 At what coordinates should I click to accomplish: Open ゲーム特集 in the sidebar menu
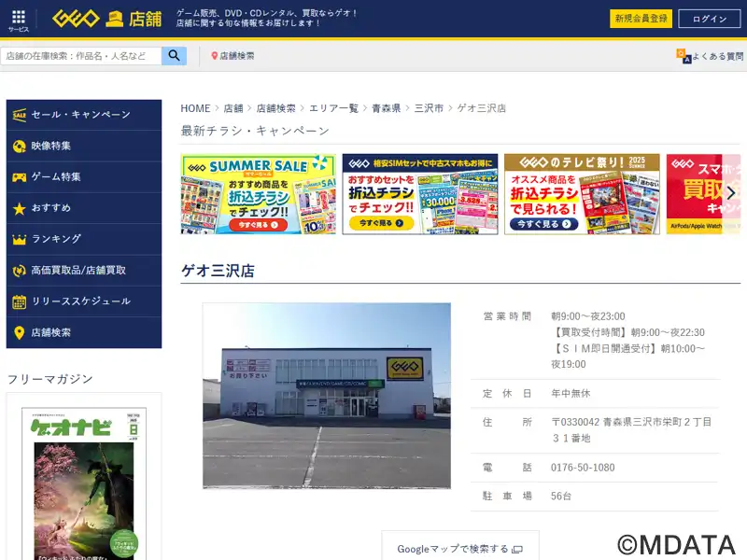pyautogui.click(x=84, y=177)
